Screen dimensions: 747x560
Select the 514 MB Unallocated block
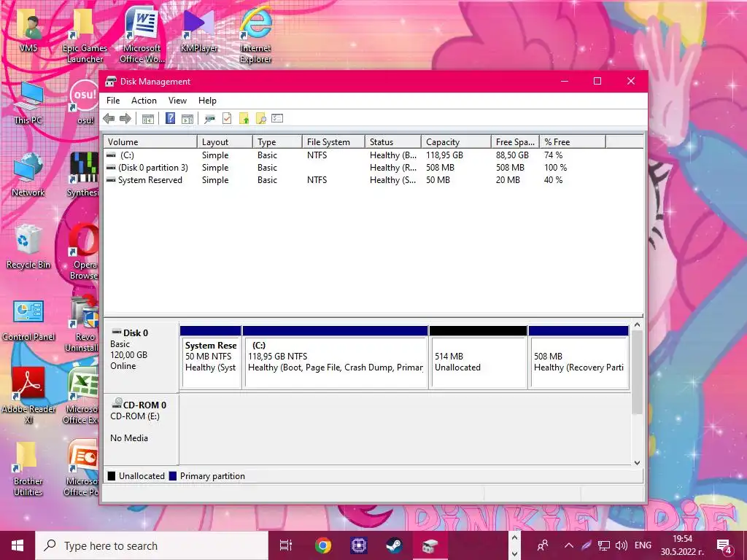tap(479, 357)
